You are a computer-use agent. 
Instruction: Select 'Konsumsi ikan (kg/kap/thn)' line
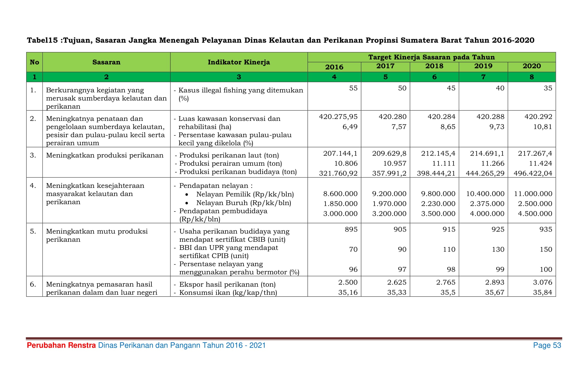225,293
